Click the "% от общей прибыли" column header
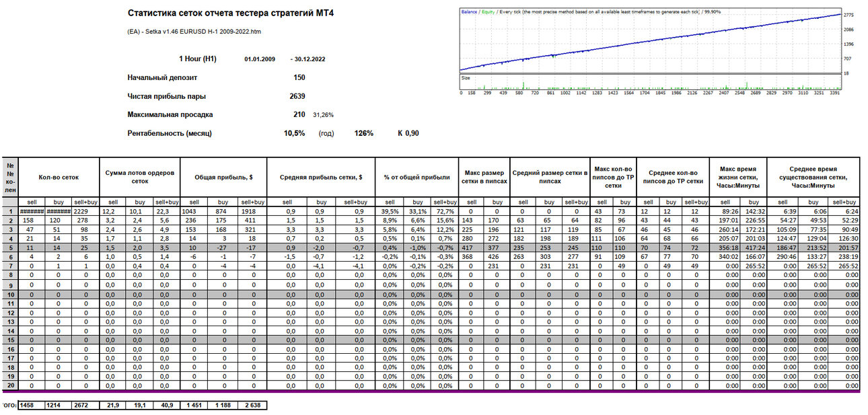 pyautogui.click(x=416, y=178)
